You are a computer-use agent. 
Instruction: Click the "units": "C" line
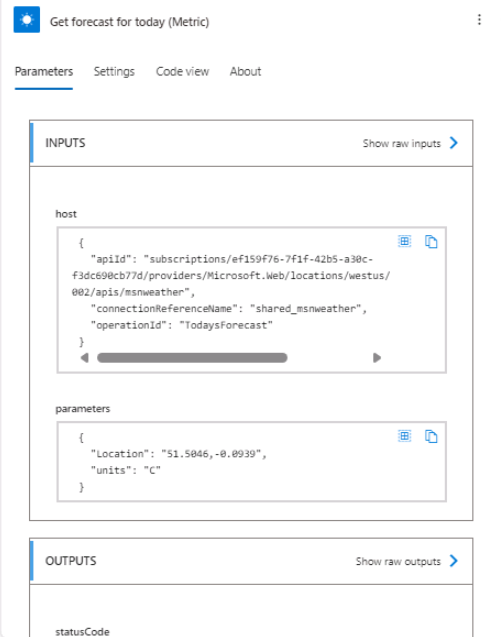(x=126, y=470)
